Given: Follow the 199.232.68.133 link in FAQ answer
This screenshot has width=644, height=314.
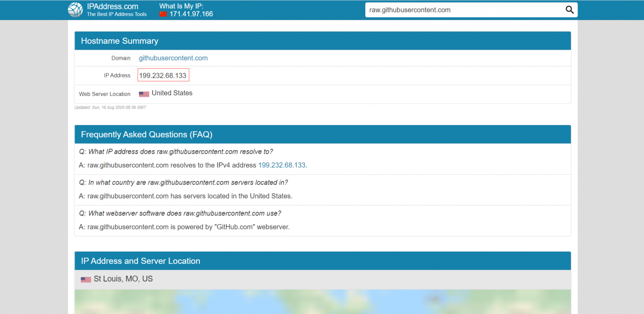Looking at the screenshot, I should (x=282, y=165).
